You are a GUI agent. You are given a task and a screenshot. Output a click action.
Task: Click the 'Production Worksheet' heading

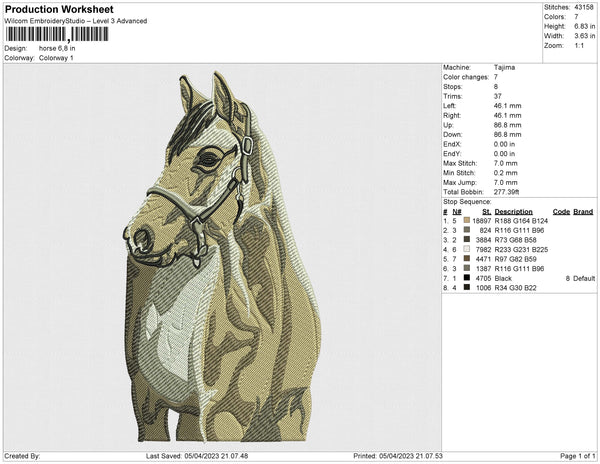(59, 9)
